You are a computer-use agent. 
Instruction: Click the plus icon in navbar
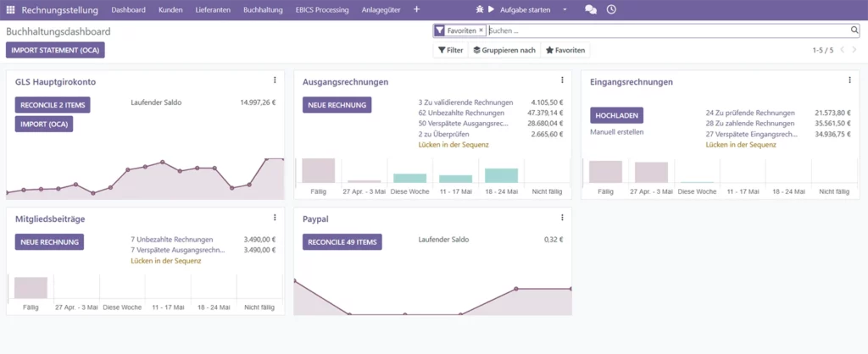[x=417, y=9]
